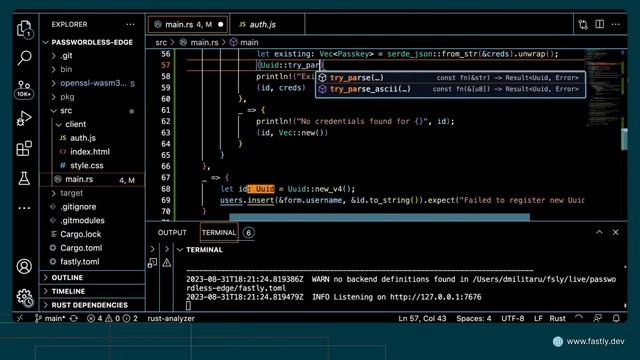Split the editor right
640x360 pixels.
click(600, 24)
